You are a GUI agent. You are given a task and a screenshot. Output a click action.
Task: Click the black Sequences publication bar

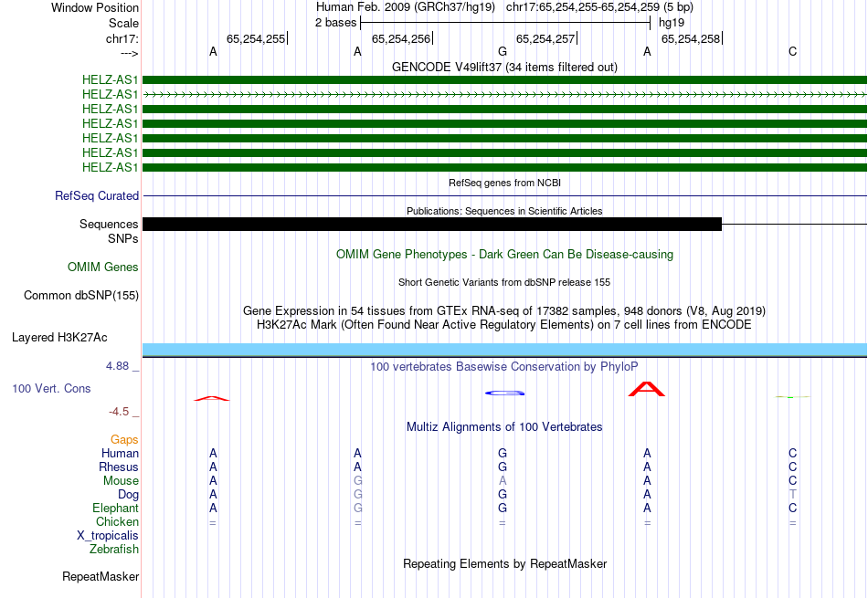[432, 224]
